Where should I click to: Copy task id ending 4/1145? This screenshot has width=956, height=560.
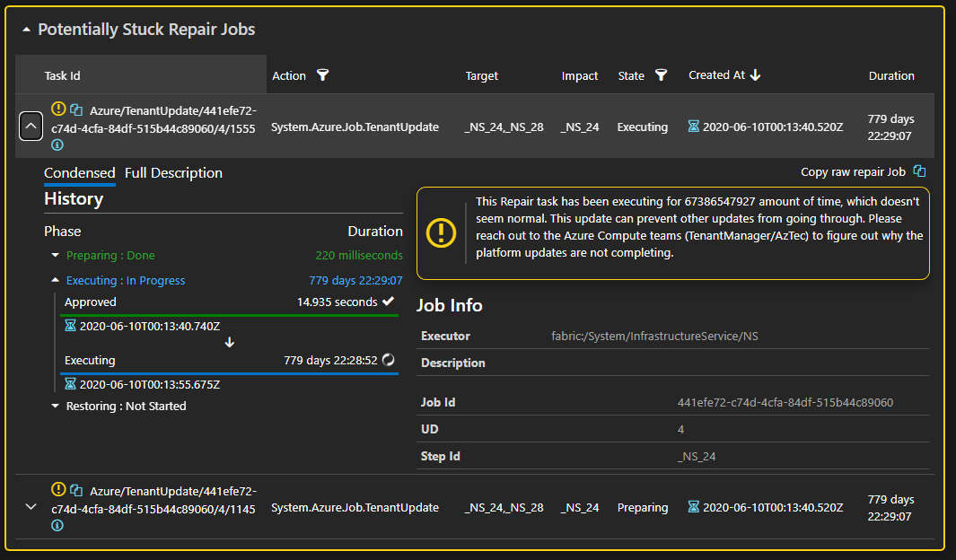tap(76, 490)
